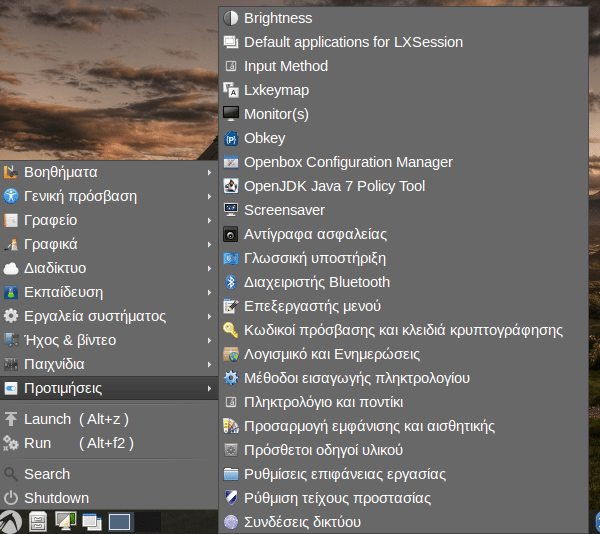Expand the Γραφικά submenu arrow
Viewport: 600px width, 534px height.
pos(209,244)
